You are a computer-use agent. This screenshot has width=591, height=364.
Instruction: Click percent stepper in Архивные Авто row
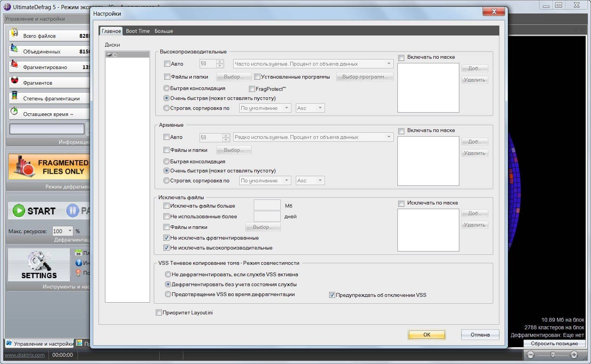(x=226, y=137)
